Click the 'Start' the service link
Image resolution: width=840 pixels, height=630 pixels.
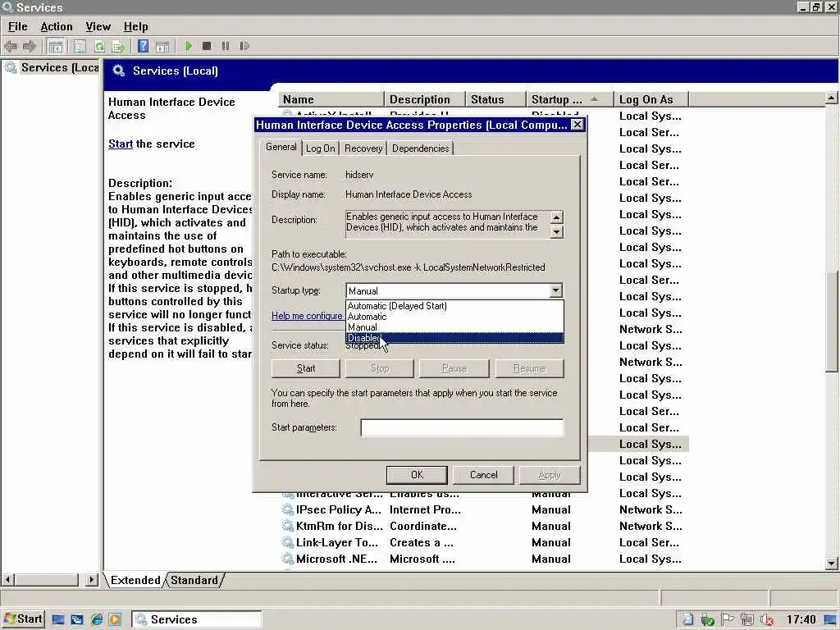click(121, 144)
